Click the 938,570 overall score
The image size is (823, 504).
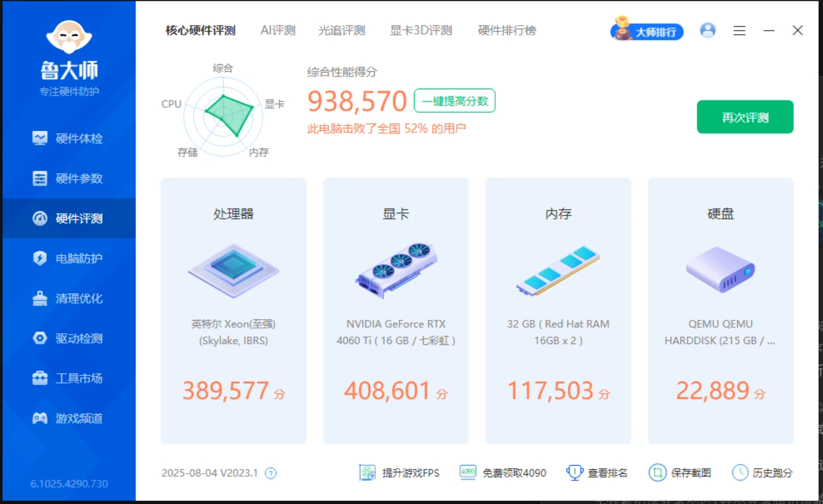(x=357, y=101)
